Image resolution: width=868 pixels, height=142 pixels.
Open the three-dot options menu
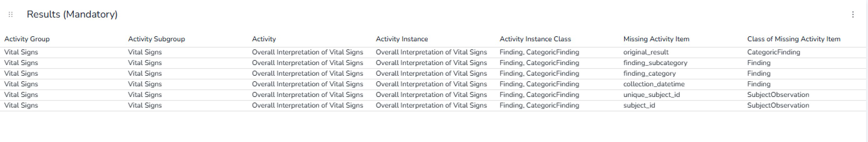click(853, 14)
